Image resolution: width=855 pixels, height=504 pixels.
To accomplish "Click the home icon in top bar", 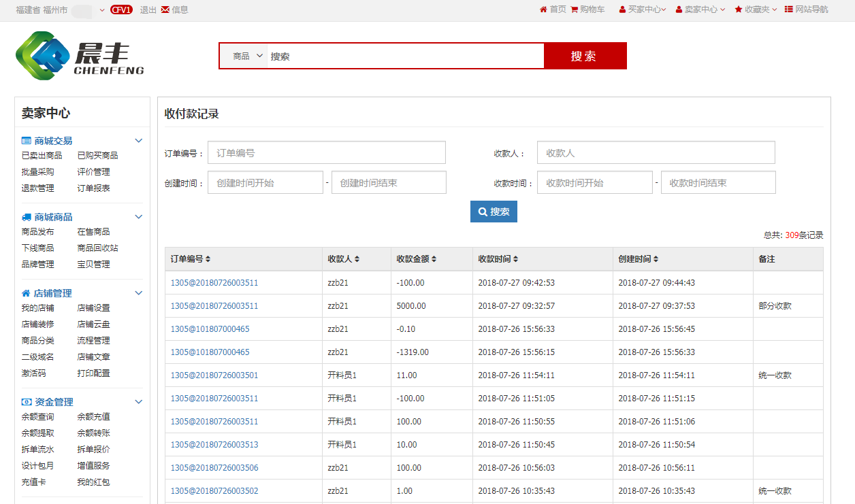I will 543,10.
